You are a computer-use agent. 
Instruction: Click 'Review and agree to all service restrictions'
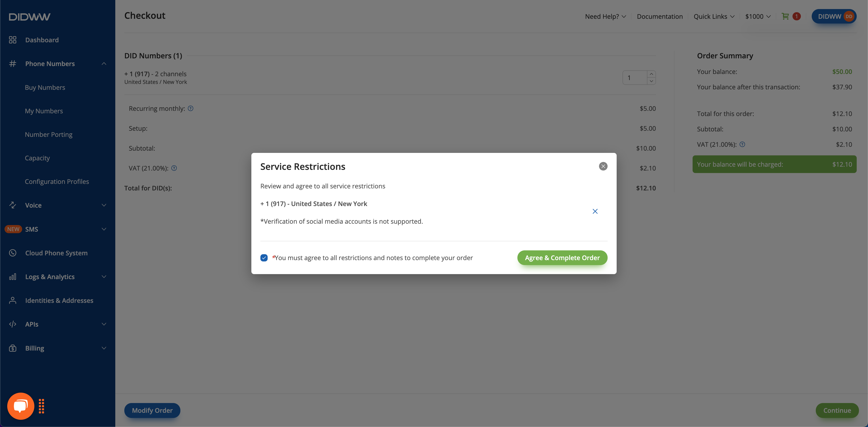click(323, 186)
